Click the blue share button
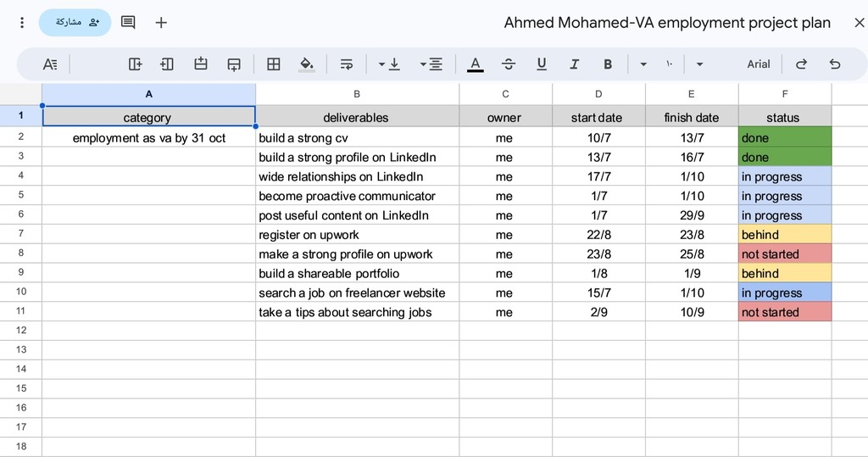The height and width of the screenshot is (457, 868). click(75, 22)
